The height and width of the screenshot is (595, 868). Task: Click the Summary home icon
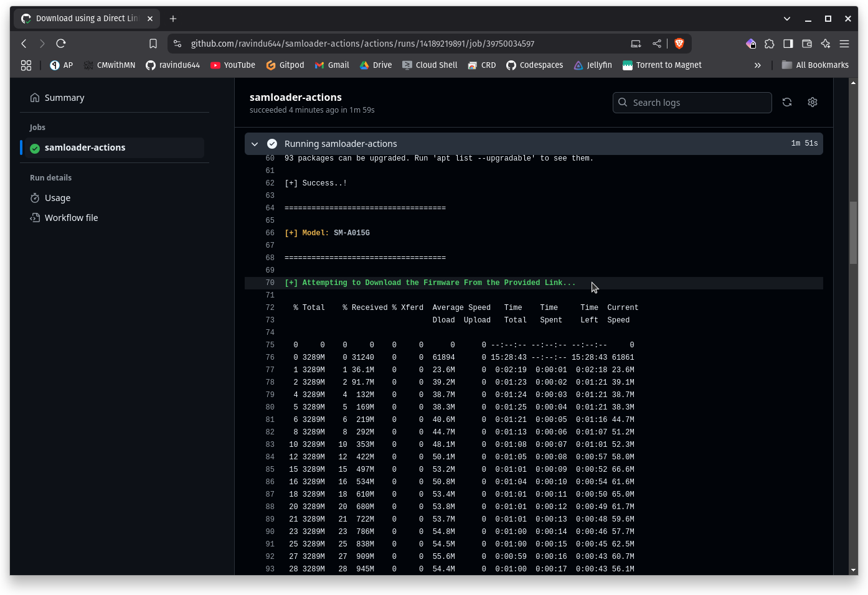(35, 98)
